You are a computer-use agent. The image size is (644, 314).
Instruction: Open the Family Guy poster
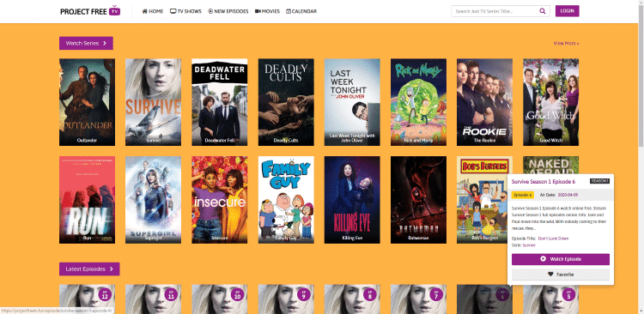286,200
